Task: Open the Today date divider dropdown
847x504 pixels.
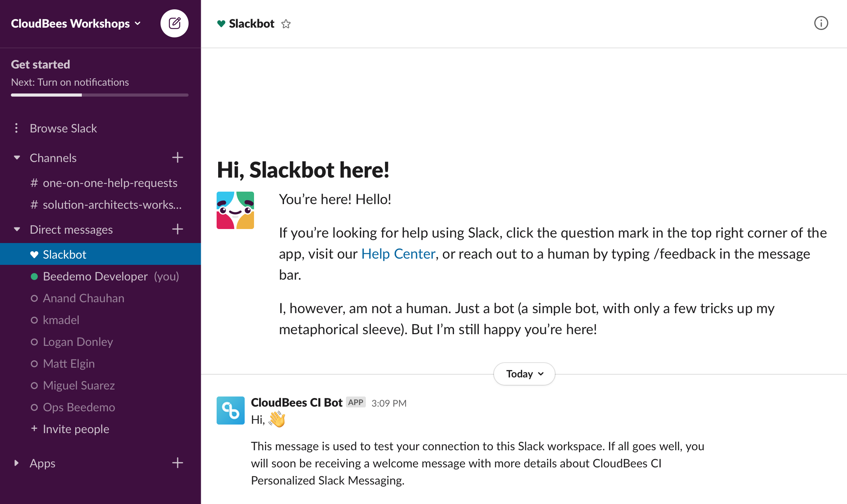Action: click(x=524, y=374)
